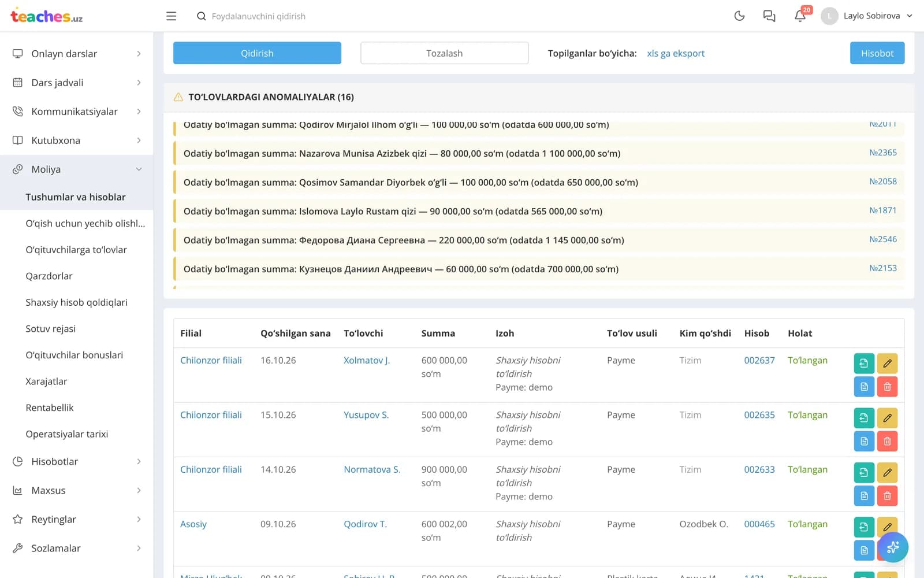Image resolution: width=924 pixels, height=578 pixels.
Task: Open Qarzdorlar submenu item
Action: click(x=49, y=276)
